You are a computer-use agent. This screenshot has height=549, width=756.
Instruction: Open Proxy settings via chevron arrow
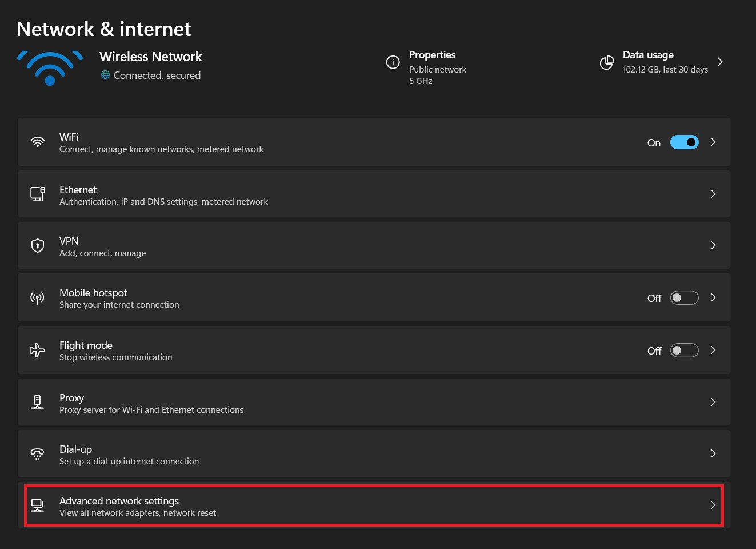(x=713, y=402)
